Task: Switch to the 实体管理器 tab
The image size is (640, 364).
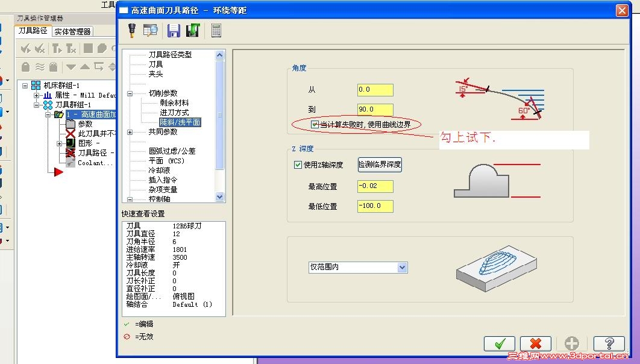Action: coord(72,31)
